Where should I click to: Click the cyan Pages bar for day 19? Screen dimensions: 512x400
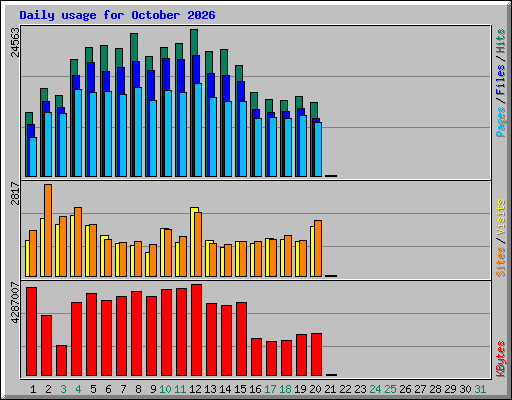303,146
